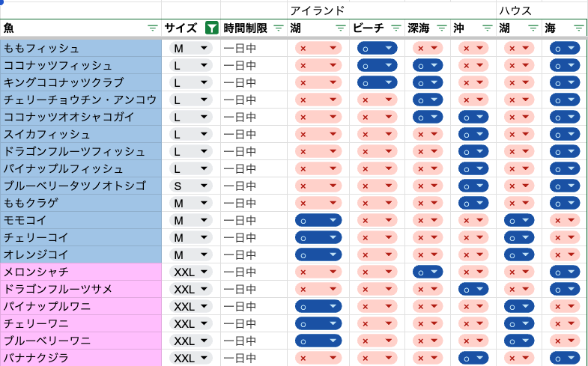This screenshot has width=588, height=366.
Task: Select the オレンジコイ cell
Action: [81, 254]
